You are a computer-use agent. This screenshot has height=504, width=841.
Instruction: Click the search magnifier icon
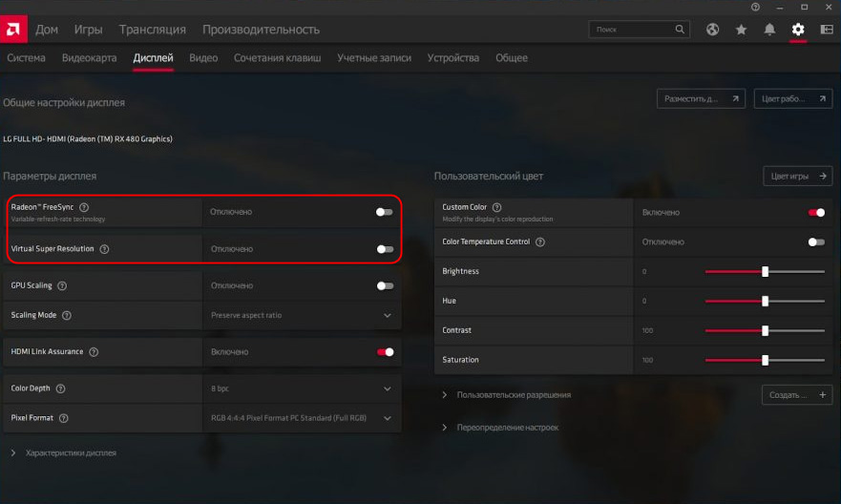point(680,29)
